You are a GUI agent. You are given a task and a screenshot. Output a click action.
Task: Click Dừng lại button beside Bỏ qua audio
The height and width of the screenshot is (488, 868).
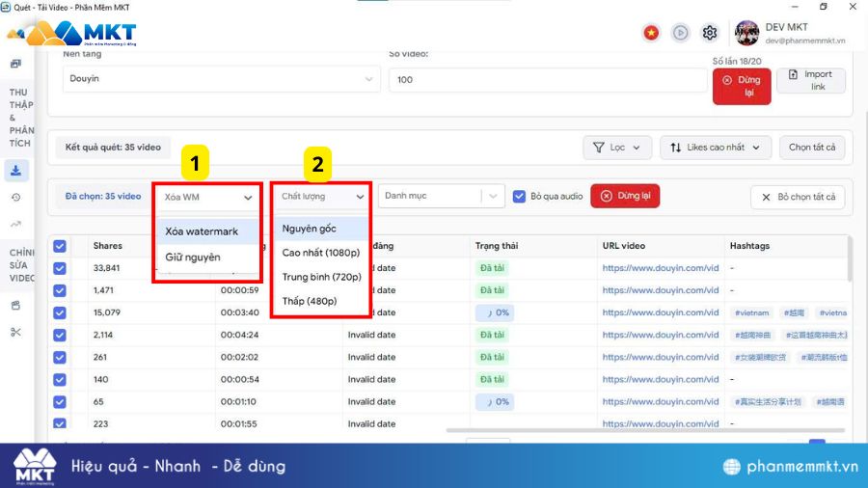[x=625, y=196]
